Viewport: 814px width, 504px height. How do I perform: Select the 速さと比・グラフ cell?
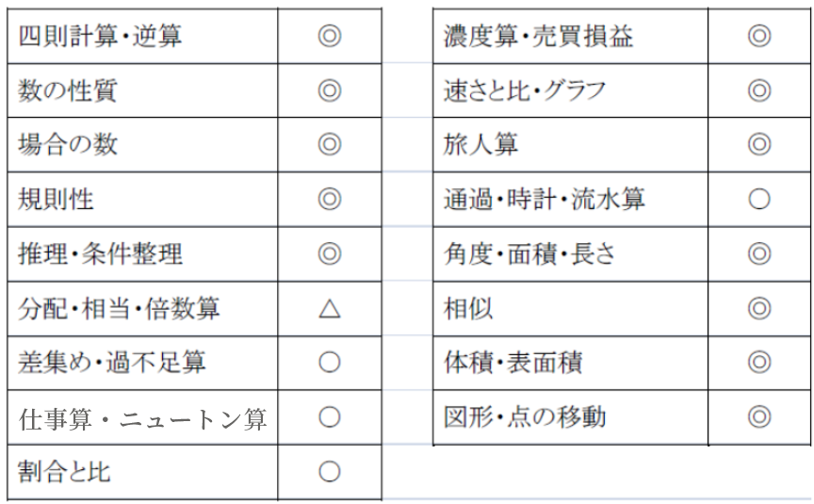pyautogui.click(x=571, y=90)
